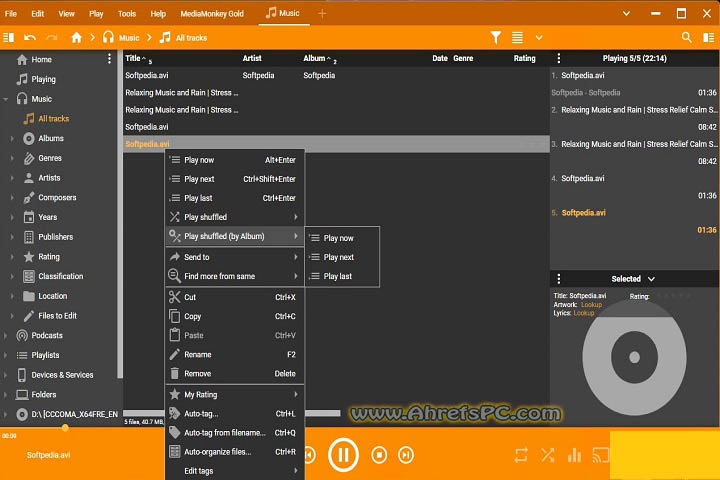Click the album art disc thumbnail
The width and height of the screenshot is (720, 480).
click(634, 357)
